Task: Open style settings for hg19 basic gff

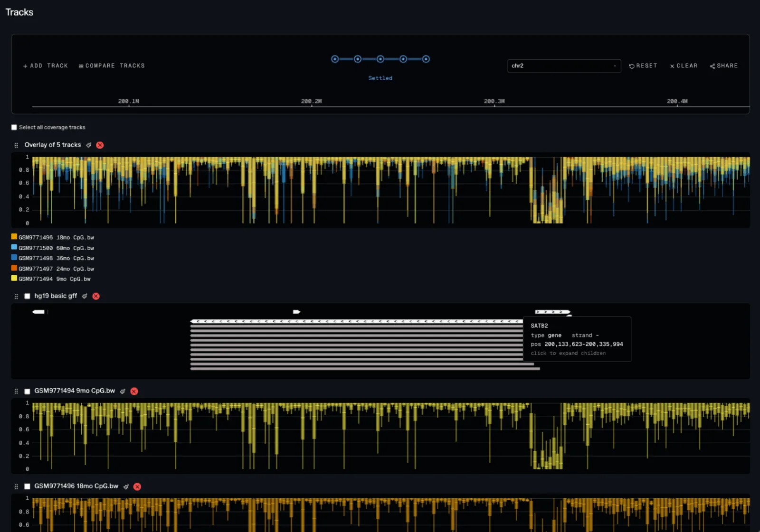Action: coord(85,296)
